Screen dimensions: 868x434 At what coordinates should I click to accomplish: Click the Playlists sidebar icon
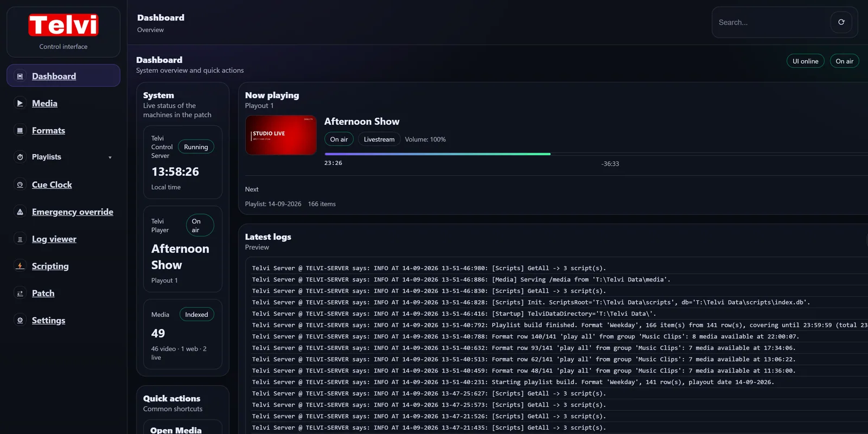(x=20, y=157)
